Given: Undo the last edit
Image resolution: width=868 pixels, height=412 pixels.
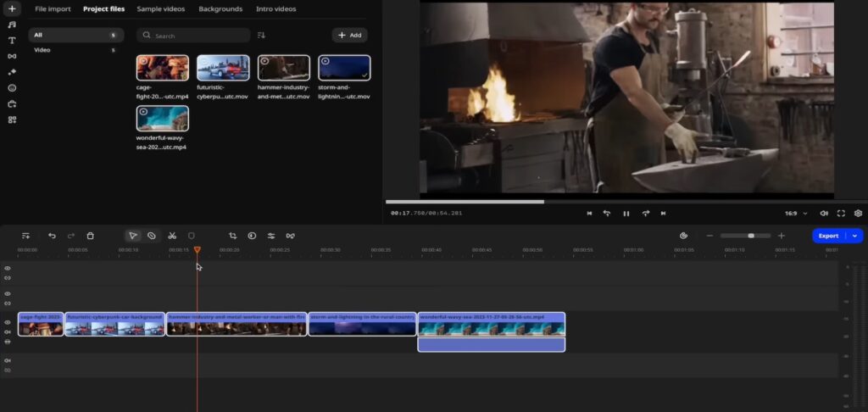Looking at the screenshot, I should point(52,236).
